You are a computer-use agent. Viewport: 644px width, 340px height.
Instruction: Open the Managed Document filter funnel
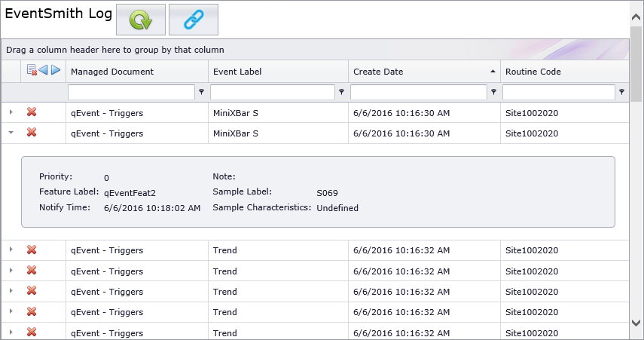[x=201, y=92]
